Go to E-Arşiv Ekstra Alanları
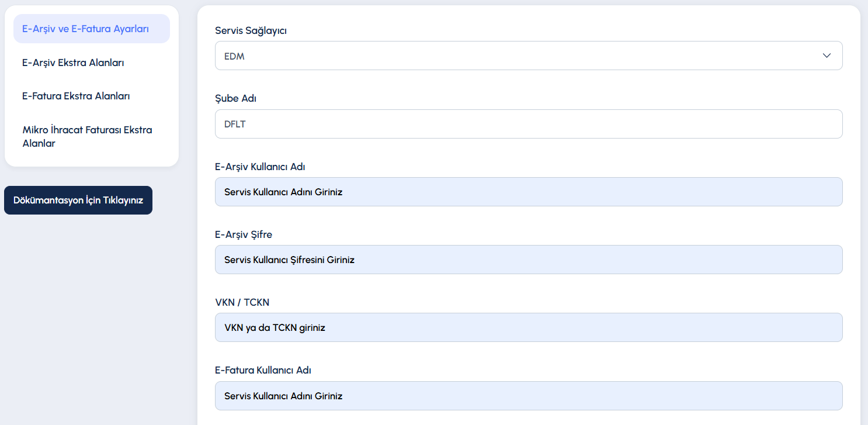The width and height of the screenshot is (868, 425). (x=73, y=63)
